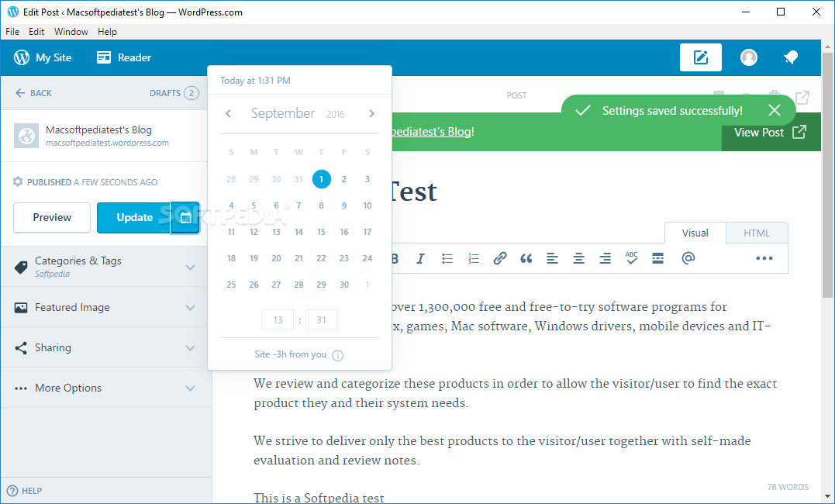Click the calendar schedule icon beside Update

coord(185,217)
